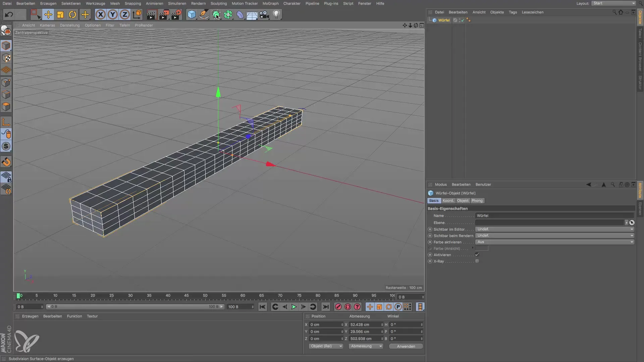Toggle automatic keyframing
This screenshot has height=362, width=644.
[x=348, y=307]
